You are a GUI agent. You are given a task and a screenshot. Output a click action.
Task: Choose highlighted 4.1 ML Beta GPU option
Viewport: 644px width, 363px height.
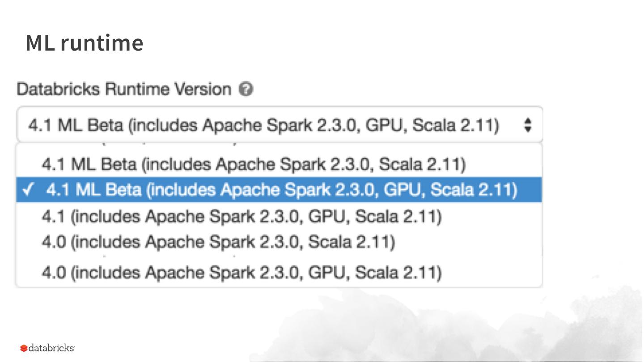click(x=281, y=190)
